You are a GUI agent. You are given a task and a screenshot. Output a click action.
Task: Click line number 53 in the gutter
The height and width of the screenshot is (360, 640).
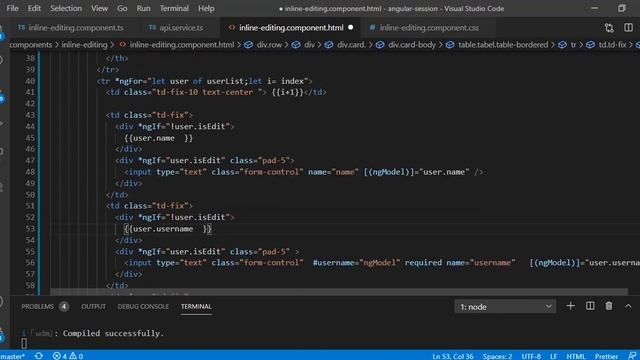tap(30, 229)
